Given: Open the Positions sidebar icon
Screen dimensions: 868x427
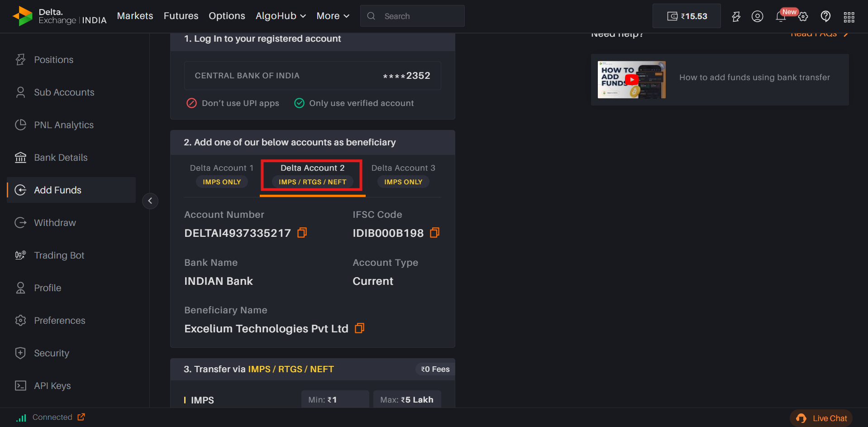Looking at the screenshot, I should (x=20, y=60).
